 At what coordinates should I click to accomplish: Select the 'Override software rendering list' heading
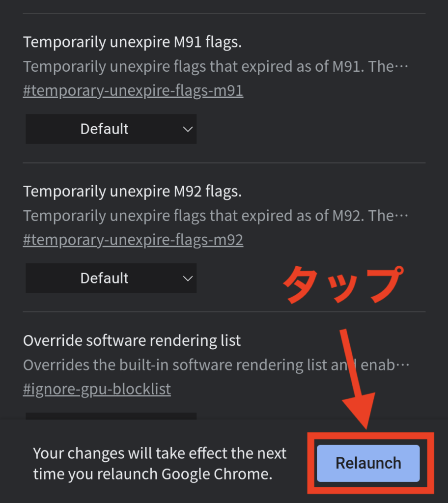coord(132,340)
